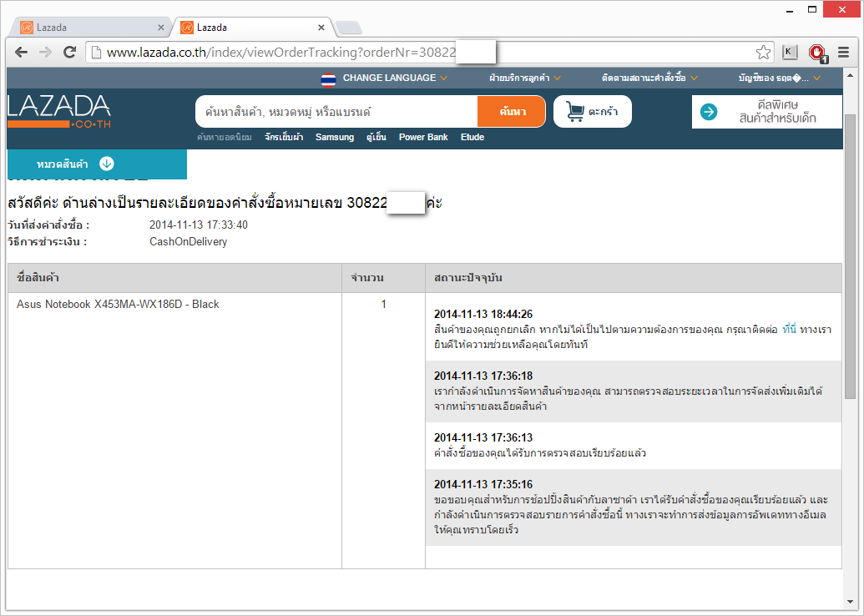Click จักรเย็บผ้า popular search link
The height and width of the screenshot is (616, 864).
coord(284,137)
